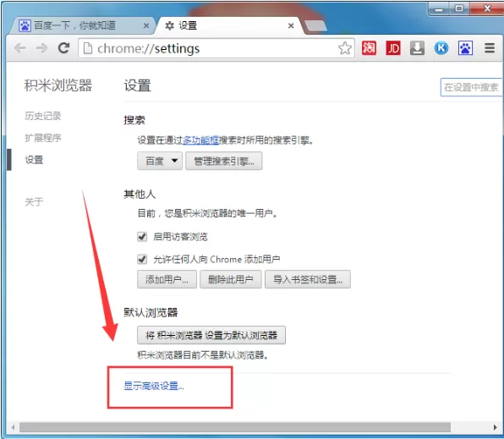Screen dimensions: 504x439
Task: Click the 其他人 section heading
Action: (140, 195)
